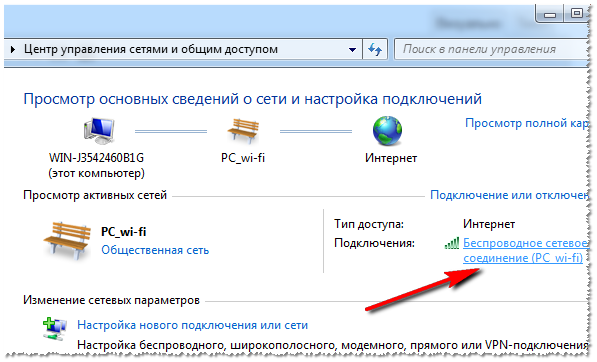Click the bold PC_wi-fi network name
The height and width of the screenshot is (362, 597).
point(123,232)
